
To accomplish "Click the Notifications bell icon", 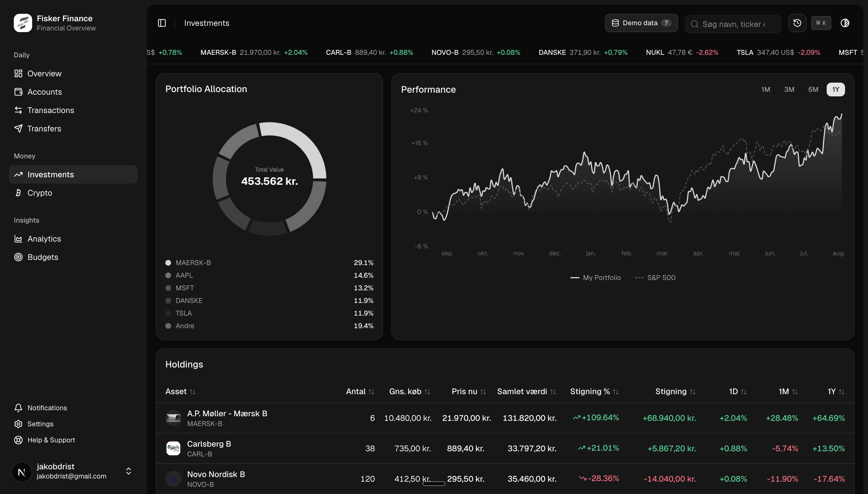I will [x=18, y=408].
